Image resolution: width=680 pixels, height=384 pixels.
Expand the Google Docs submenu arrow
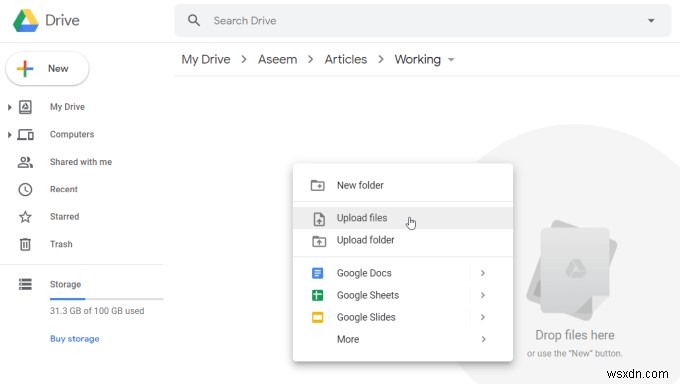pos(483,273)
